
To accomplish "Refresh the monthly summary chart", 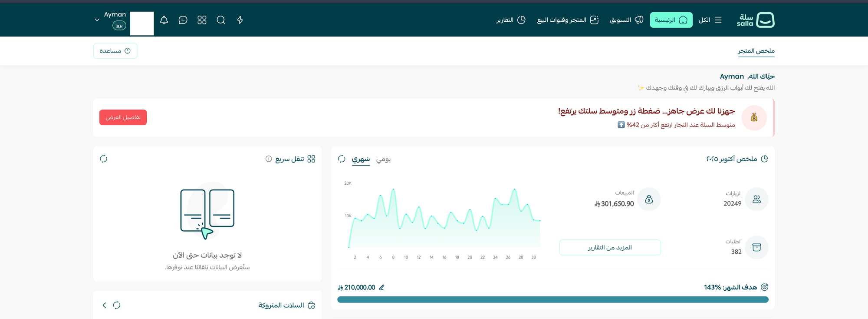I will pos(342,159).
